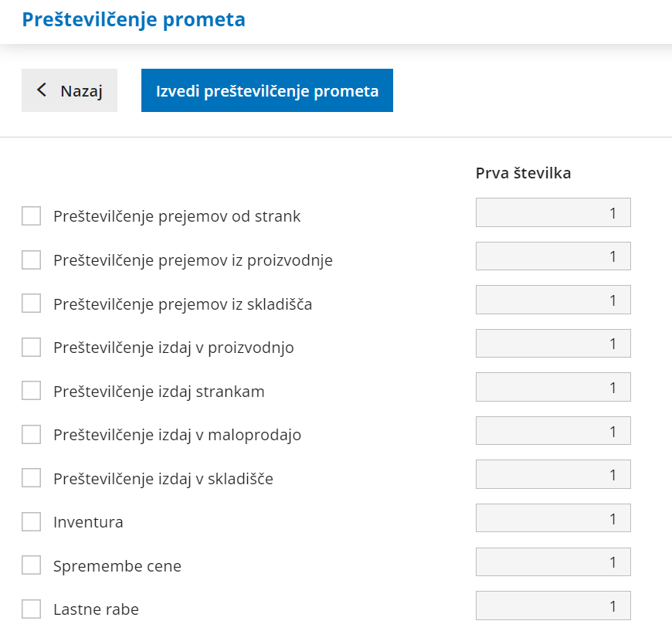Focus the Lastne rabe number field
This screenshot has width=672, height=631.
pos(553,606)
